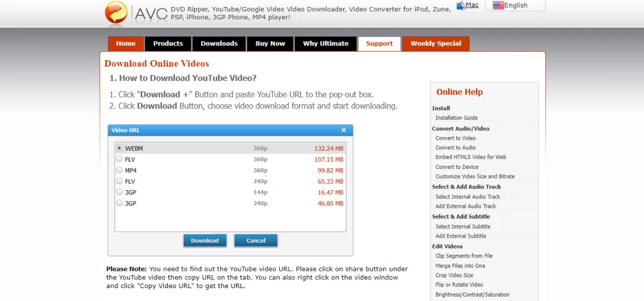Choose the 3GP 144p radio option

[x=119, y=192]
